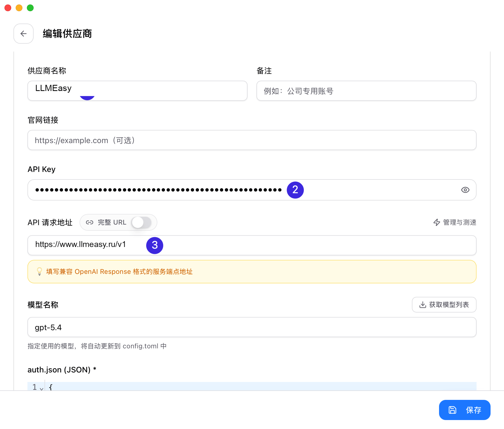The image size is (504, 429).
Task: Click the auth.json (JSON) * label
Action: point(62,370)
